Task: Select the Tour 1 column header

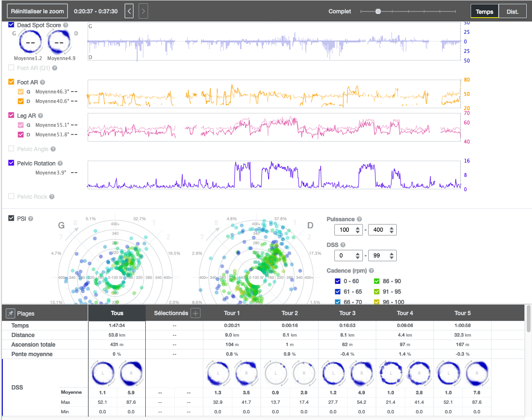Action: pyautogui.click(x=232, y=313)
